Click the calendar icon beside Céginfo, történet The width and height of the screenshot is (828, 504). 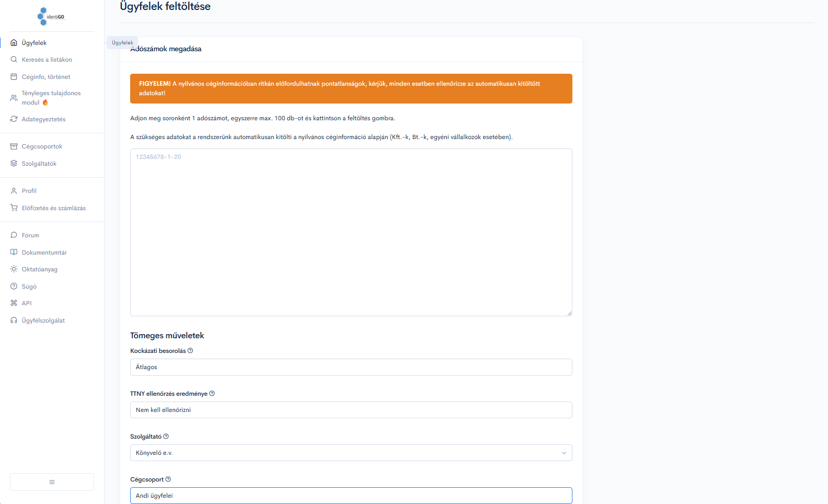click(14, 77)
